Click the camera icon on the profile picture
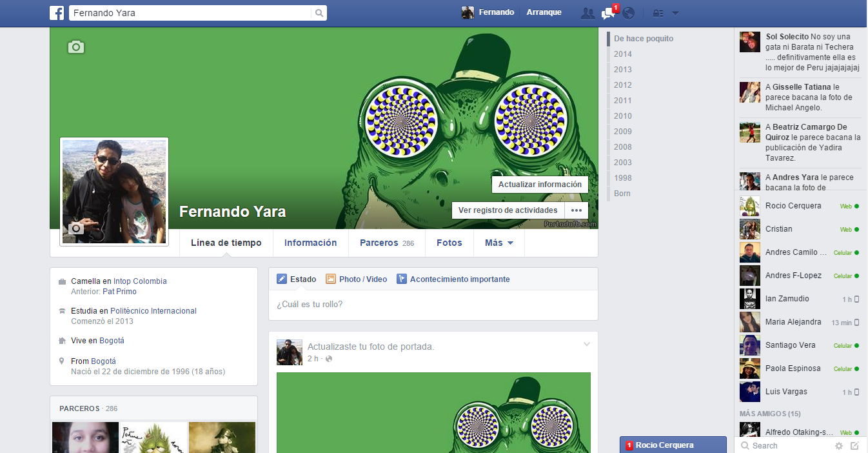The height and width of the screenshot is (453, 868). [76, 228]
